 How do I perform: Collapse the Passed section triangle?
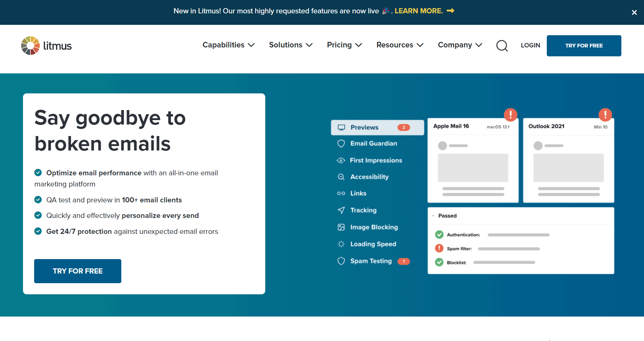pos(433,216)
